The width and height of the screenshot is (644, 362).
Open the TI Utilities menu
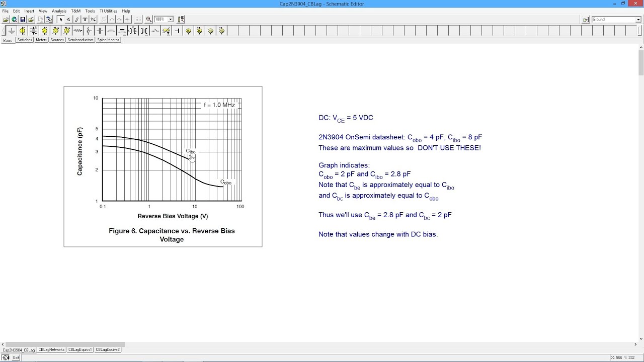[x=108, y=11]
